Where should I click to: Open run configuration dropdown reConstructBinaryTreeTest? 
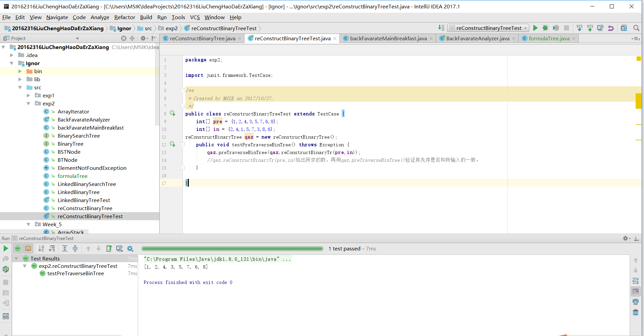pos(489,28)
